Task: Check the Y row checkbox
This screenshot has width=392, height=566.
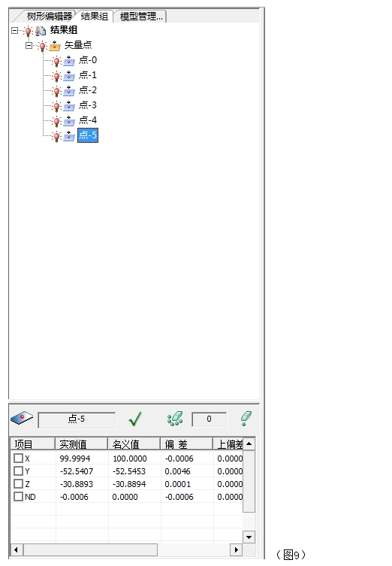Action: 18,471
